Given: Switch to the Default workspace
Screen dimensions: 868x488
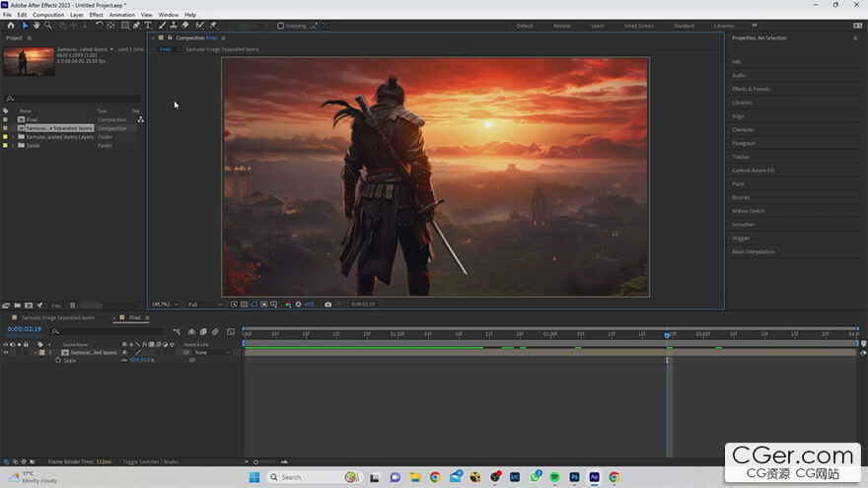Looking at the screenshot, I should click(x=524, y=26).
